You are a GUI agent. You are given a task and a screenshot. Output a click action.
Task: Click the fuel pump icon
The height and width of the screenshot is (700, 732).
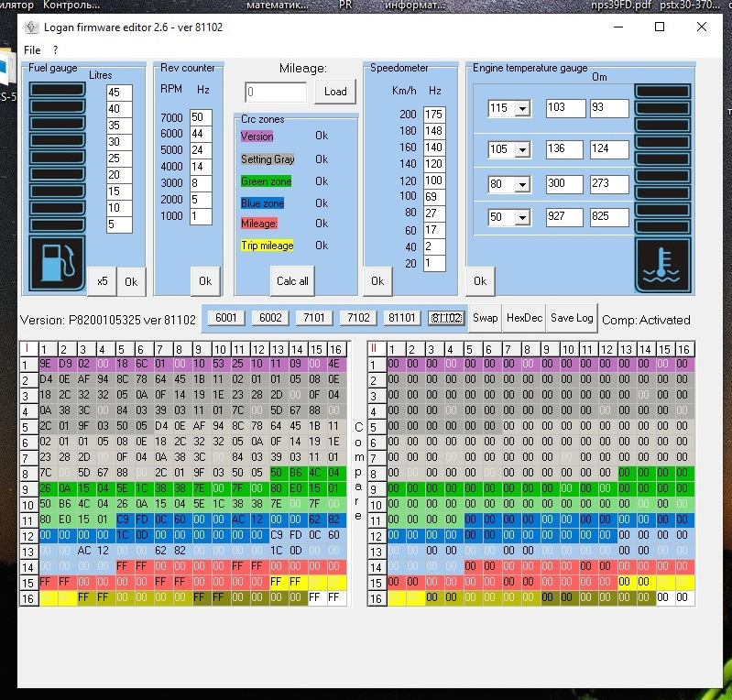point(57,263)
